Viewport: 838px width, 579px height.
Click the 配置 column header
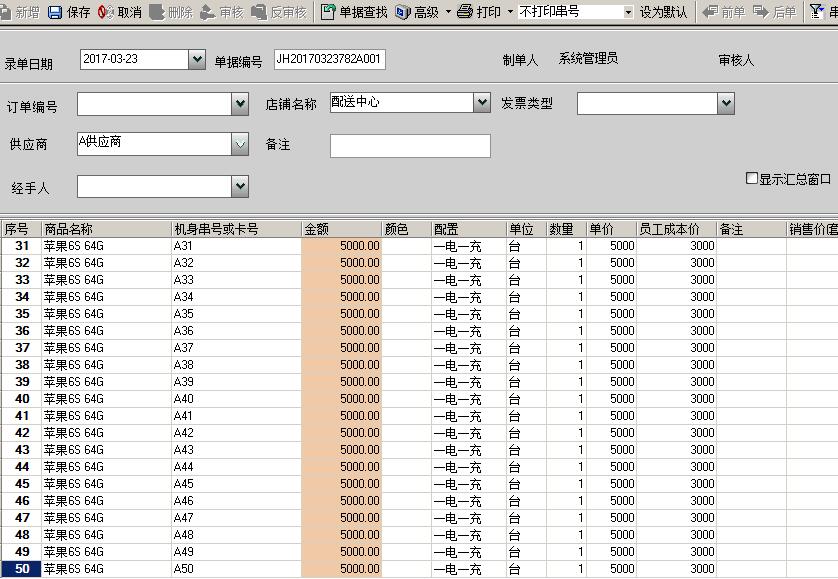[469, 229]
